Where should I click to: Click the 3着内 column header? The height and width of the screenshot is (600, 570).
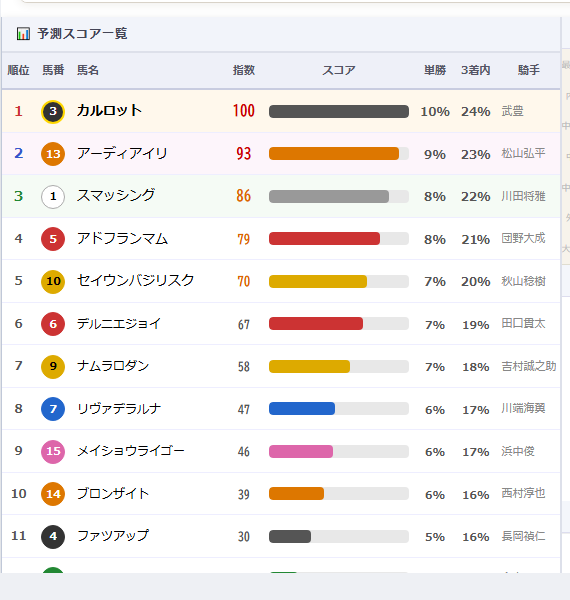(x=476, y=70)
